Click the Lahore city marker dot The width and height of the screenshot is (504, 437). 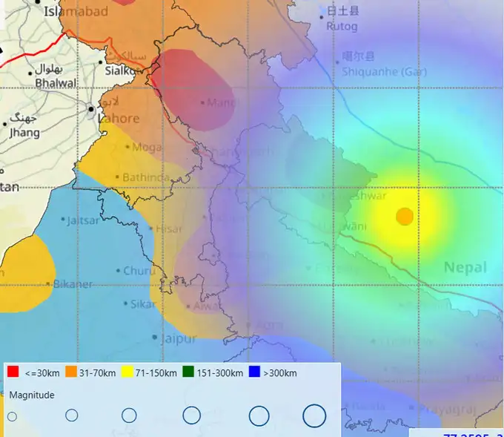click(91, 108)
